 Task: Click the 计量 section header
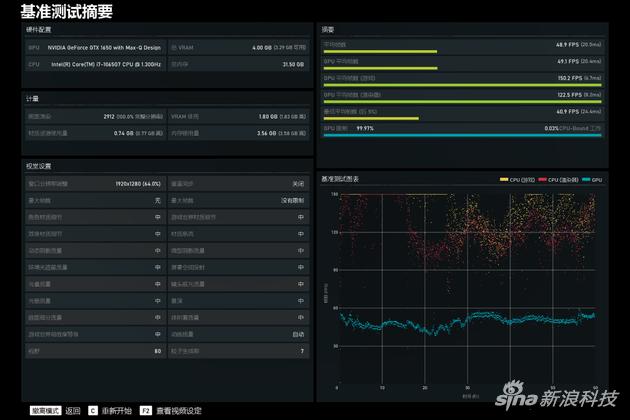(x=33, y=98)
